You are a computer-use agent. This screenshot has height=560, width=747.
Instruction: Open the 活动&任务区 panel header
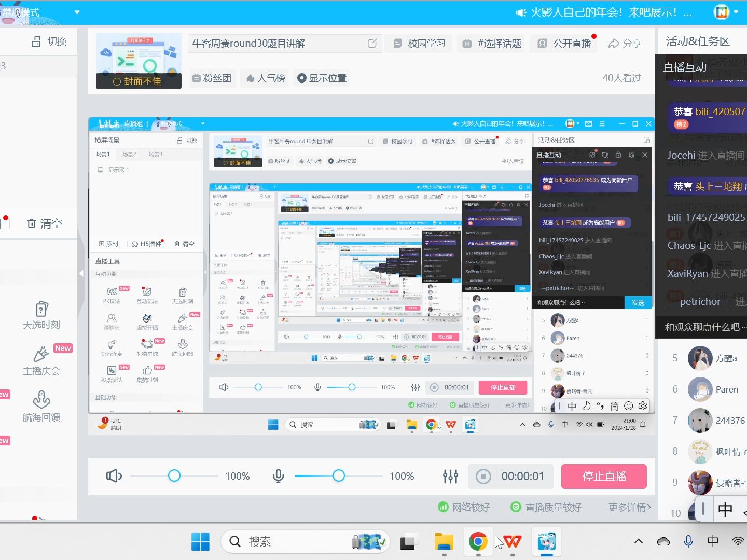(698, 41)
